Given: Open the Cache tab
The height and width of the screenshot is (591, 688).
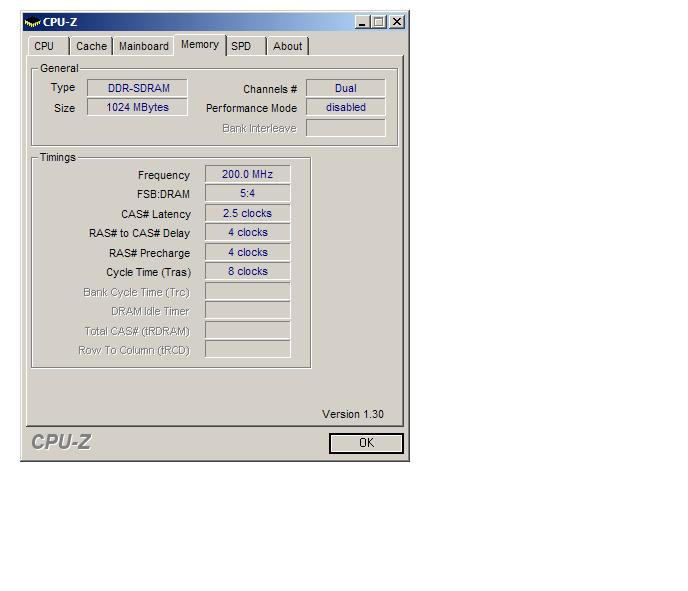Looking at the screenshot, I should [91, 46].
